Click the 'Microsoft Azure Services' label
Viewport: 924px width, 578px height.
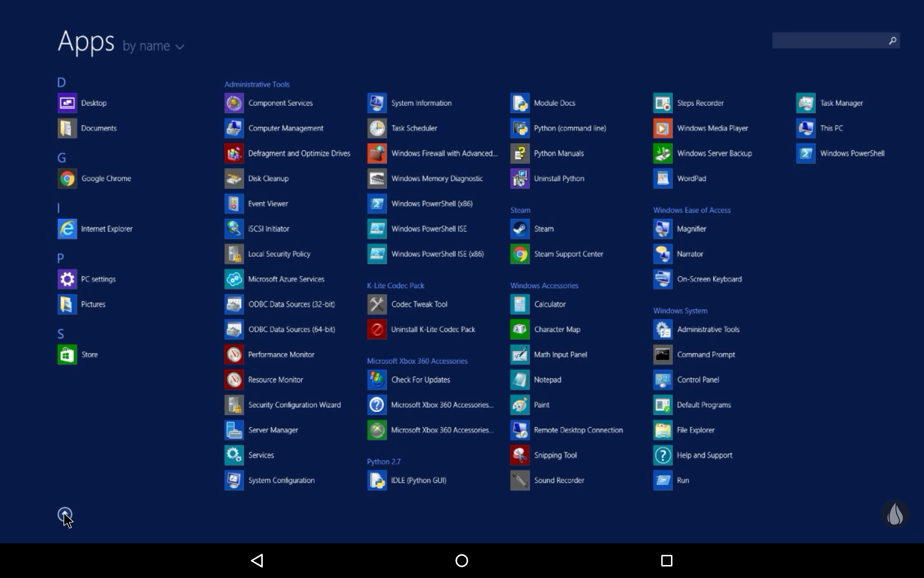[286, 279]
